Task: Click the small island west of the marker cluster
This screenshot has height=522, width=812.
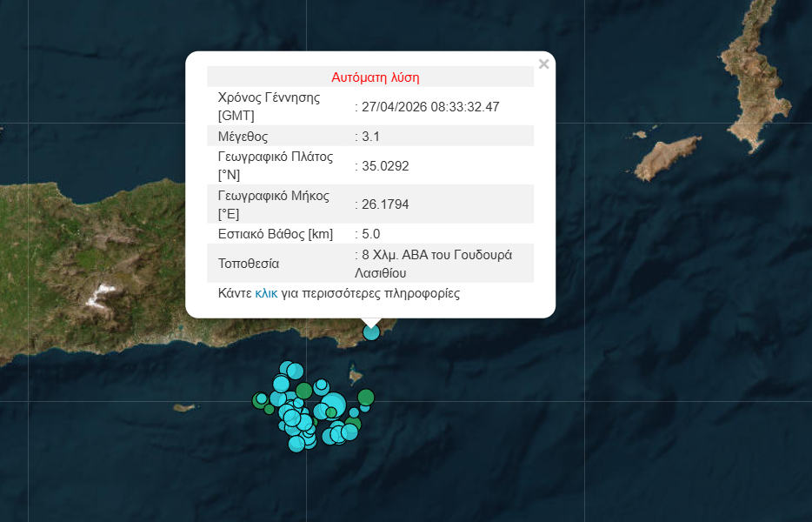Action: [x=182, y=407]
